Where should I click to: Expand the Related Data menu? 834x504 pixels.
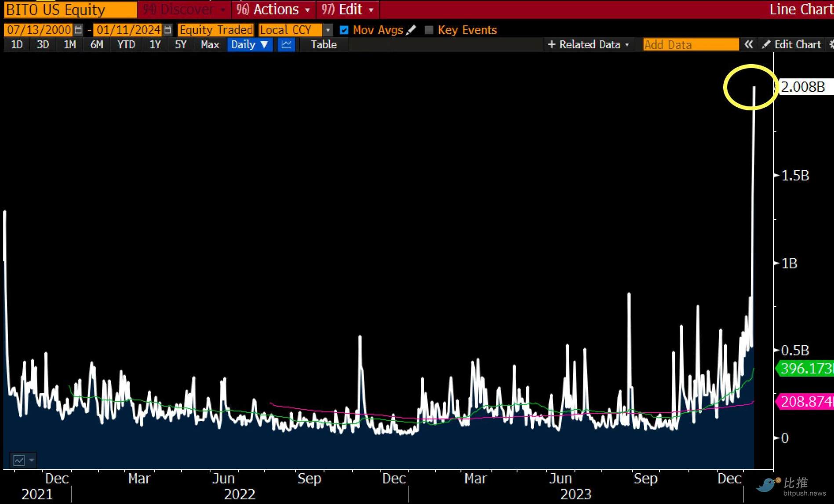click(x=589, y=44)
